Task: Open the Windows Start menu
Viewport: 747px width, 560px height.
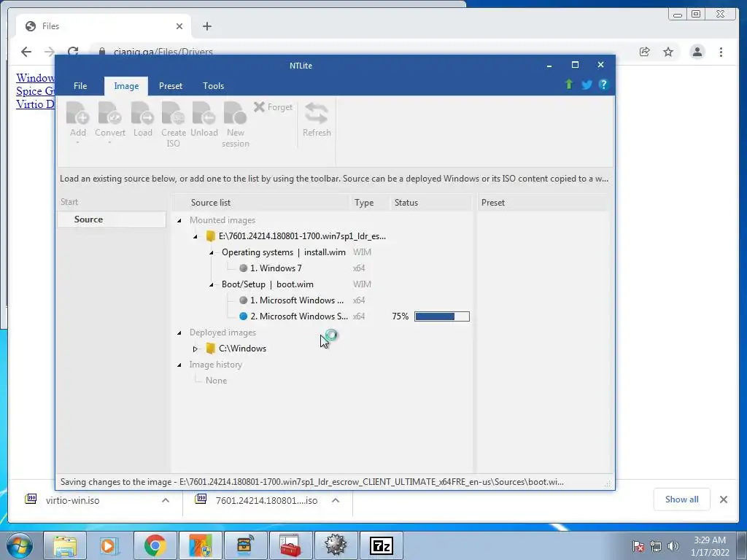Action: 19,545
